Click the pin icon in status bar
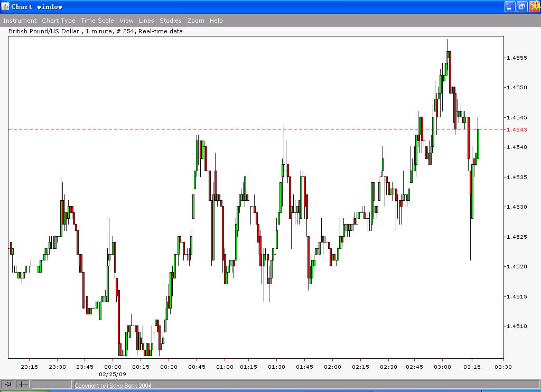The image size is (541, 392). [x=8, y=384]
